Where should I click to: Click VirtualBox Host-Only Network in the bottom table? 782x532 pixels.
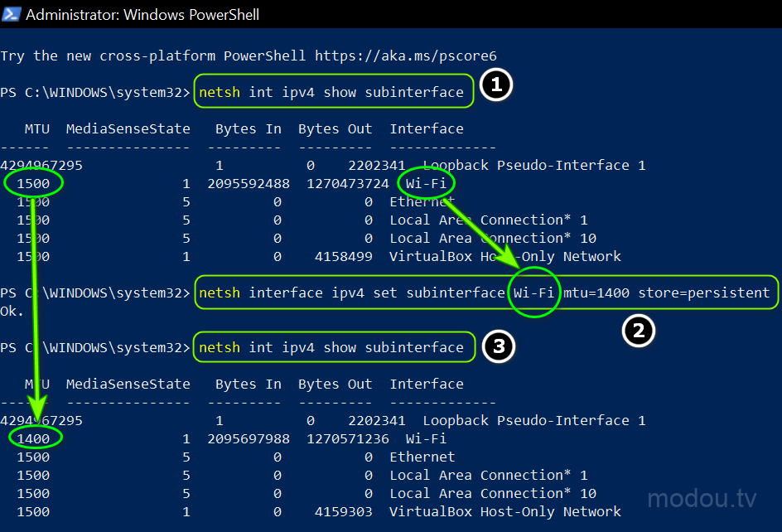[x=505, y=511]
